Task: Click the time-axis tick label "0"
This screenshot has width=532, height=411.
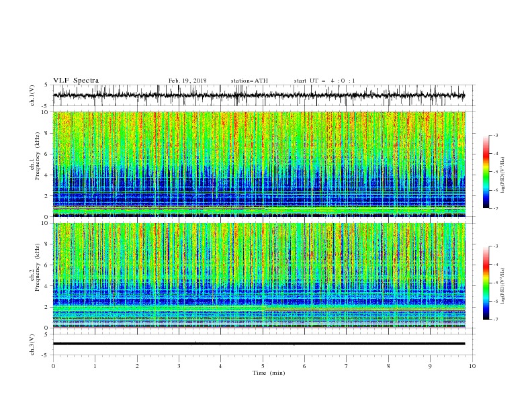Action: [53, 366]
